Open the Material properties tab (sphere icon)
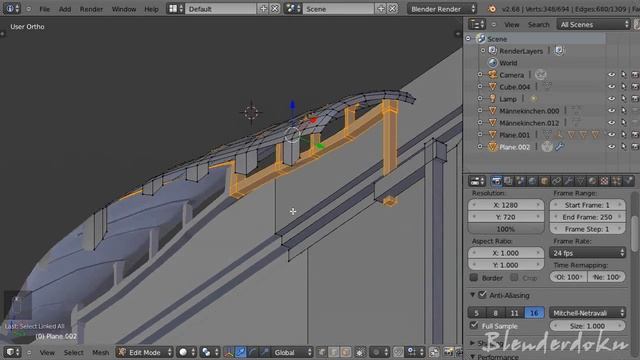 point(592,181)
